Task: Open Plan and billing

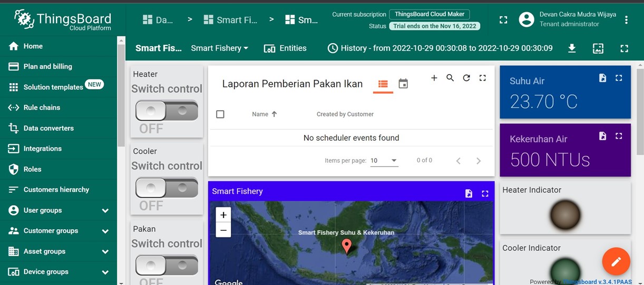Action: tap(58, 66)
